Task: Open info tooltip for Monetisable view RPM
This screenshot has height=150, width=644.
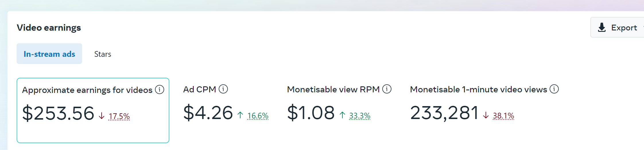Action: click(x=387, y=89)
